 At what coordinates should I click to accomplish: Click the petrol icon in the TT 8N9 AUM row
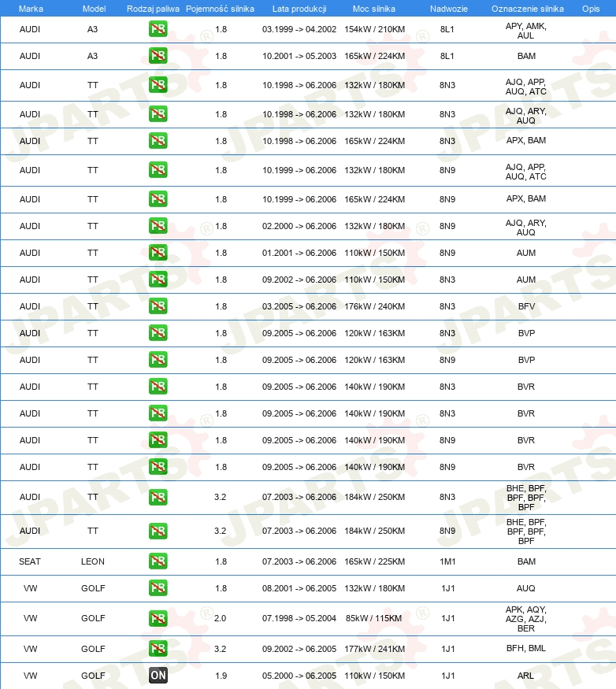(158, 253)
